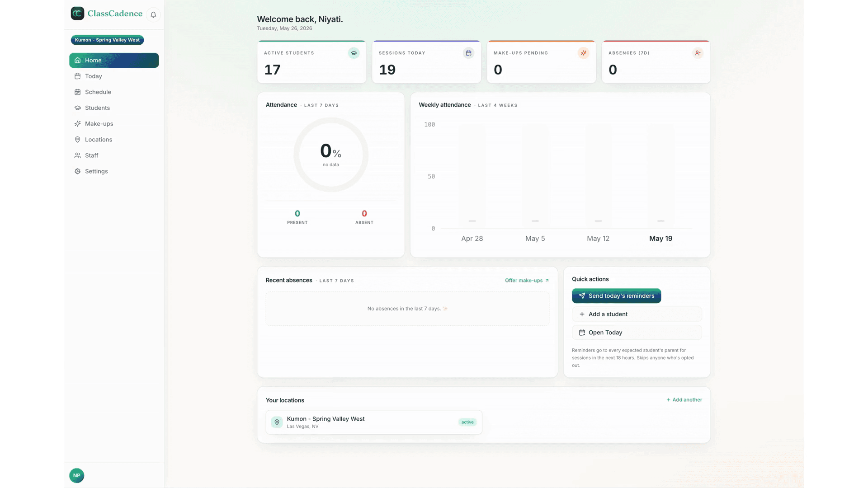Click the Present count value
Viewport: 868px width, 488px height.
(297, 213)
